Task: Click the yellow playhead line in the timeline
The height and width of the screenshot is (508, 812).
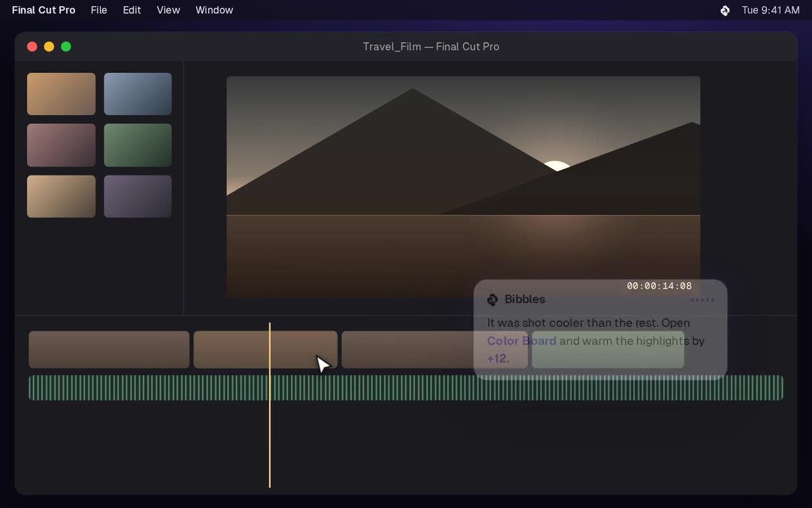Action: coord(270,405)
